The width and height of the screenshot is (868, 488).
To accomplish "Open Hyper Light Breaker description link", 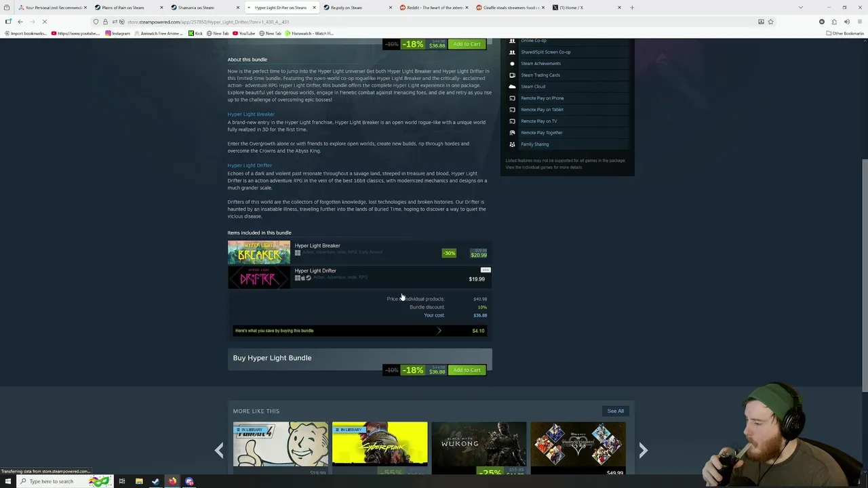I will click(x=251, y=114).
